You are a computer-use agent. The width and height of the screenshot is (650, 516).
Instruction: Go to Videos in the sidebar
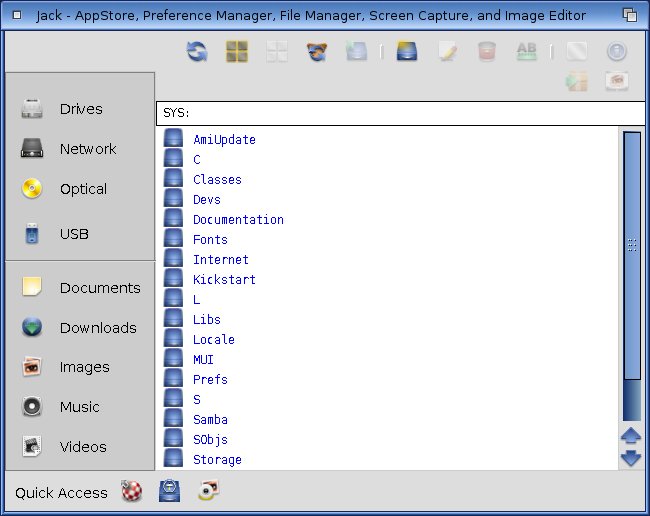(64, 447)
